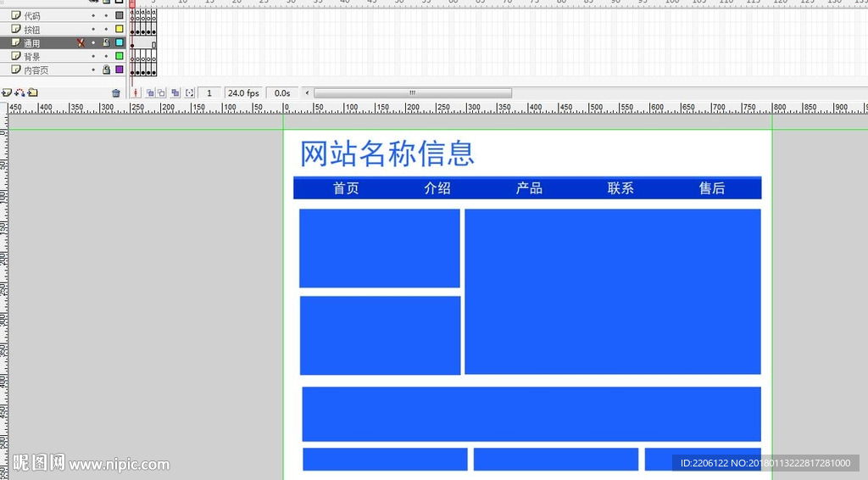Click the page icon of the 按钮 layer
Viewport: 868px width, 480px height.
point(16,29)
